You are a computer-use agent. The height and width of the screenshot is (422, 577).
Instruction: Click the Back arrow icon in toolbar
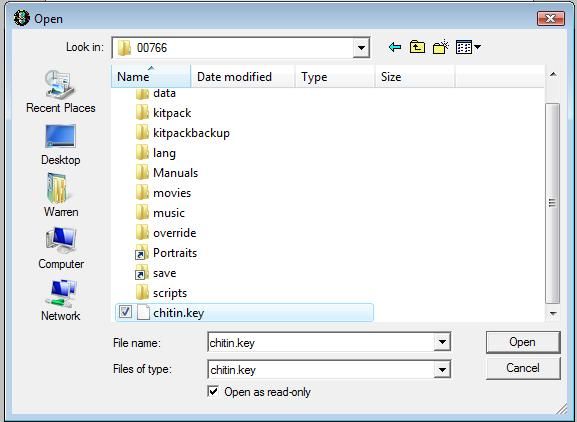[394, 47]
